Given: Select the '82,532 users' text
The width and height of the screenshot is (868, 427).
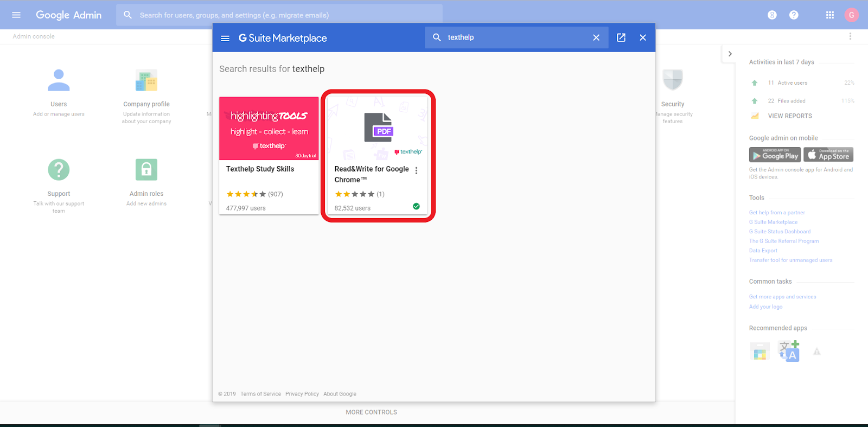Looking at the screenshot, I should point(353,208).
